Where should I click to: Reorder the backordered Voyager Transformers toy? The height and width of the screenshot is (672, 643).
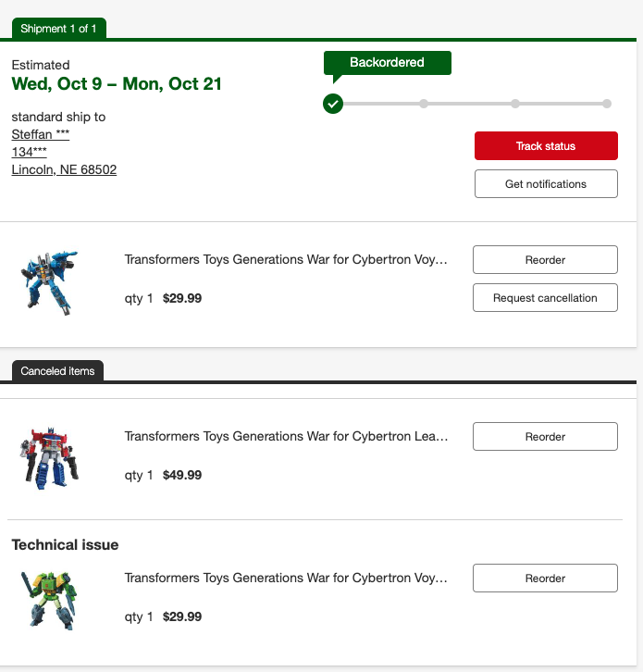tap(546, 260)
